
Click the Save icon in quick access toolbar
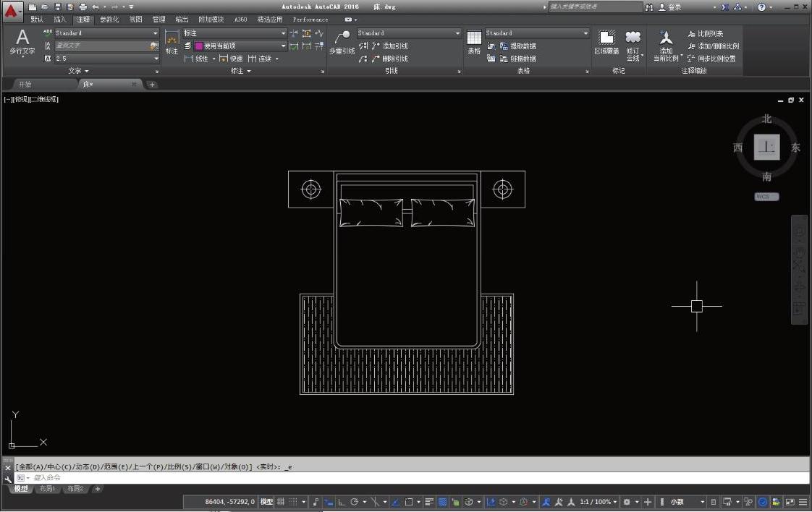point(57,7)
